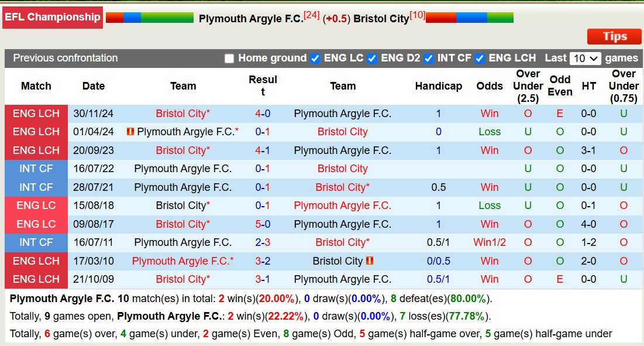Open the Last games count dropdown
This screenshot has width=644, height=346.
coord(587,58)
